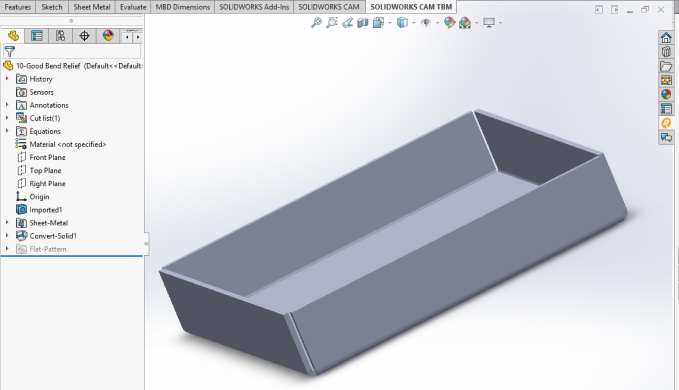Viewport: 679px width, 390px height.
Task: Activate the Zoom to Area tool
Action: (332, 23)
